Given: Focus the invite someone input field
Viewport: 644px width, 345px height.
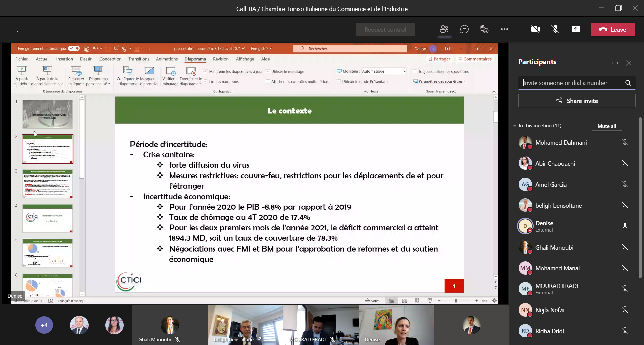Looking at the screenshot, I should click(x=572, y=83).
